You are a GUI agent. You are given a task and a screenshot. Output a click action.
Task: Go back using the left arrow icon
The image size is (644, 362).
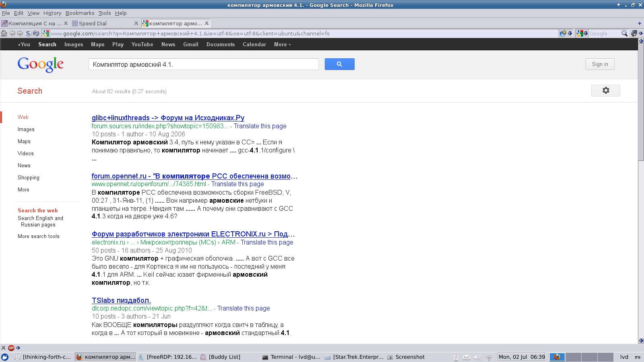pos(12,33)
